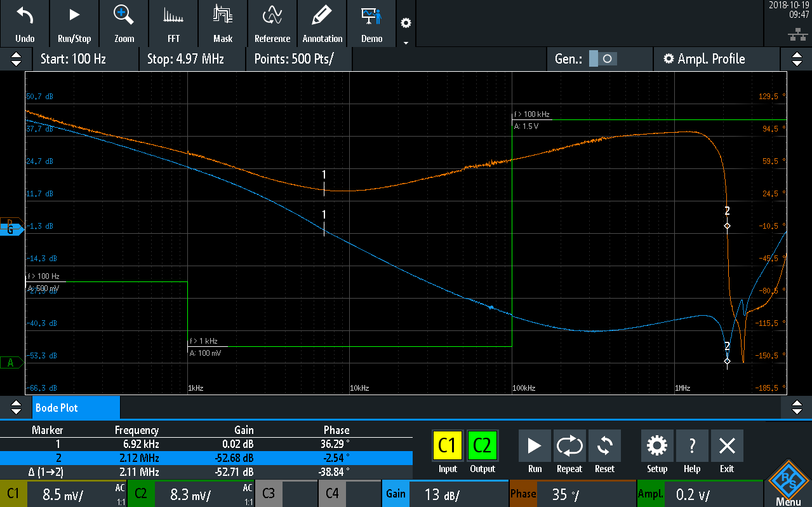This screenshot has width=812, height=507.
Task: Toggle the Gen. generator switch
Action: [x=602, y=59]
